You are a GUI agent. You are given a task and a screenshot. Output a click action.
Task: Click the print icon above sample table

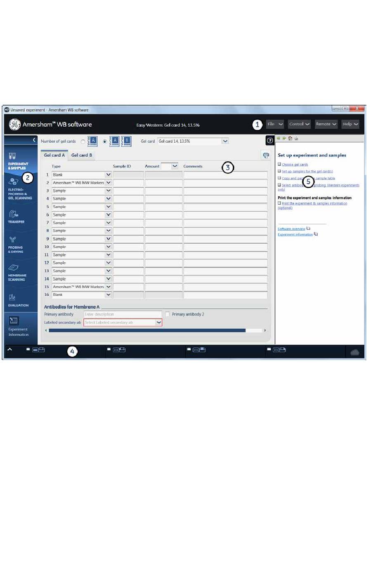click(266, 156)
